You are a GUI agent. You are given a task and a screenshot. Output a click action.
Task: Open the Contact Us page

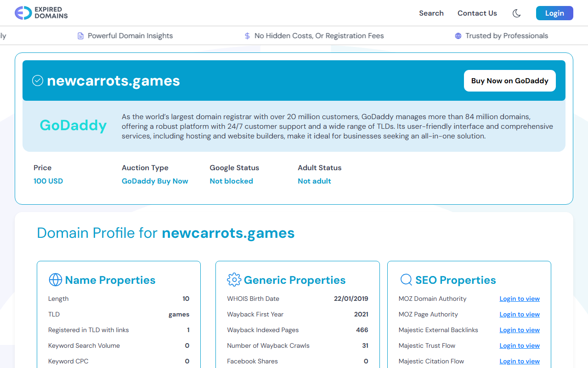[477, 13]
